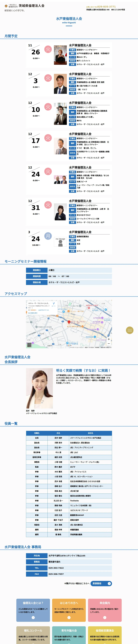The image size is (138, 644).
Task: Click the 火 badge for 12/3 event
Action: coord(48,78)
